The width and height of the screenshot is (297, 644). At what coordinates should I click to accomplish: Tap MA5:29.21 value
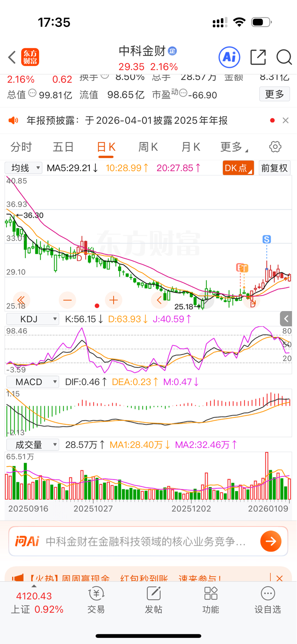coord(72,168)
